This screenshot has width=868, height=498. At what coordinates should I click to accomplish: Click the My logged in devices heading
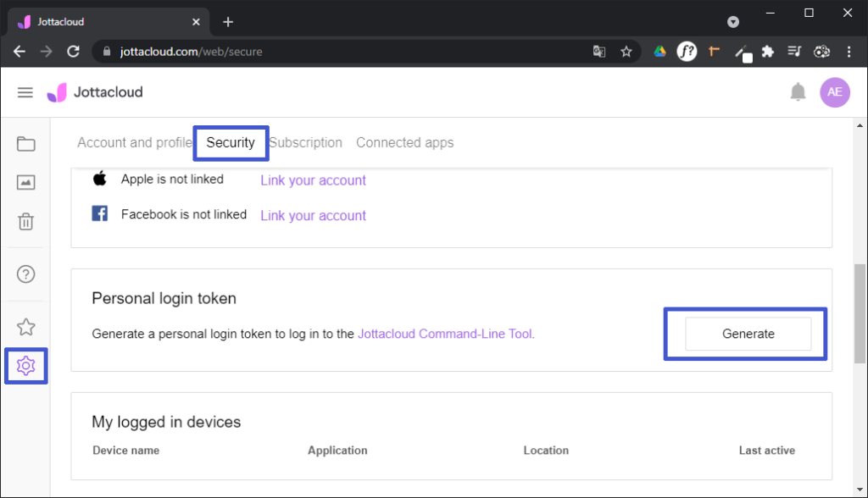point(166,422)
